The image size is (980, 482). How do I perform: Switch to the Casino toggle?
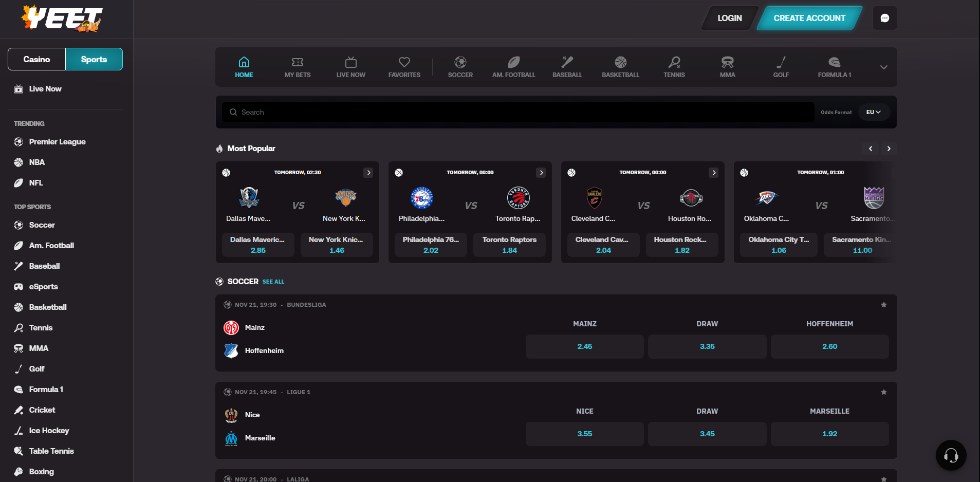[37, 59]
